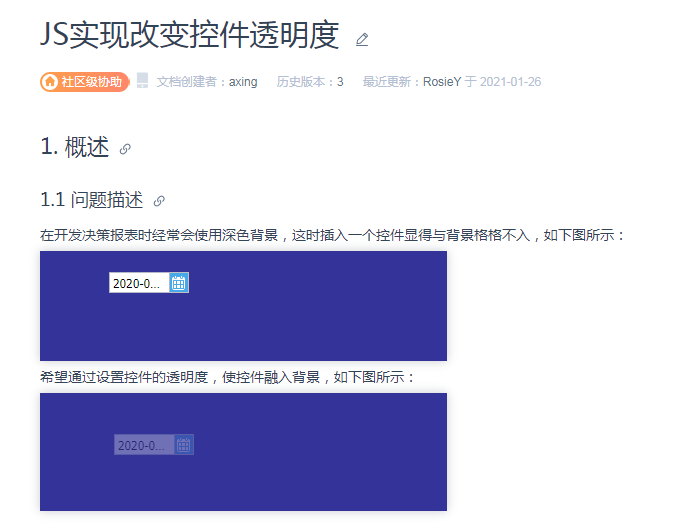
Task: Click the transparent 2020-0... date field
Action: point(144,445)
